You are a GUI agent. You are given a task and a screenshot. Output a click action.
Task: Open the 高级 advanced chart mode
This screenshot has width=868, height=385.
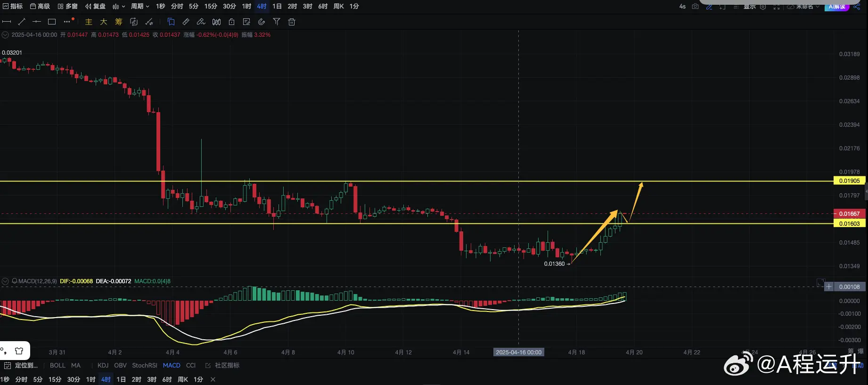[40, 7]
